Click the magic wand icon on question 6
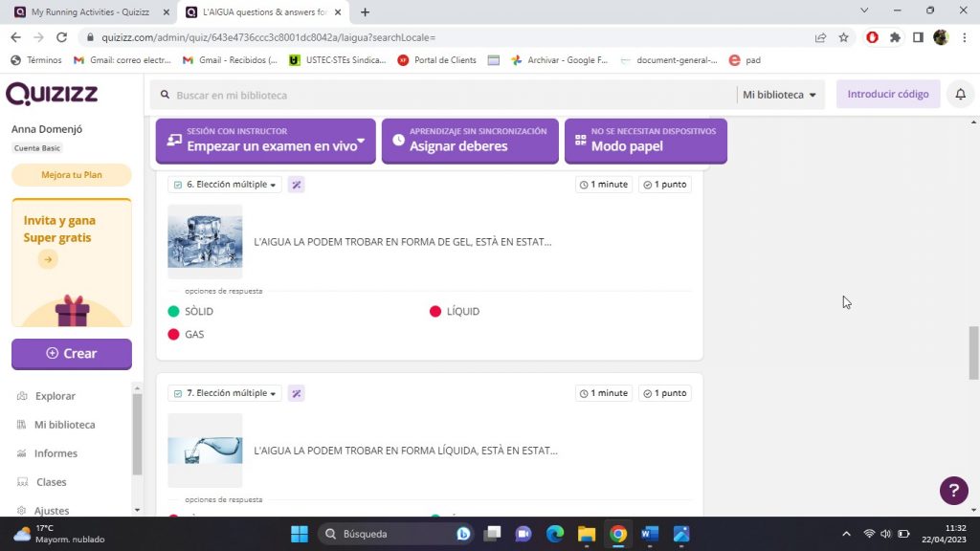980x551 pixels. coord(297,185)
